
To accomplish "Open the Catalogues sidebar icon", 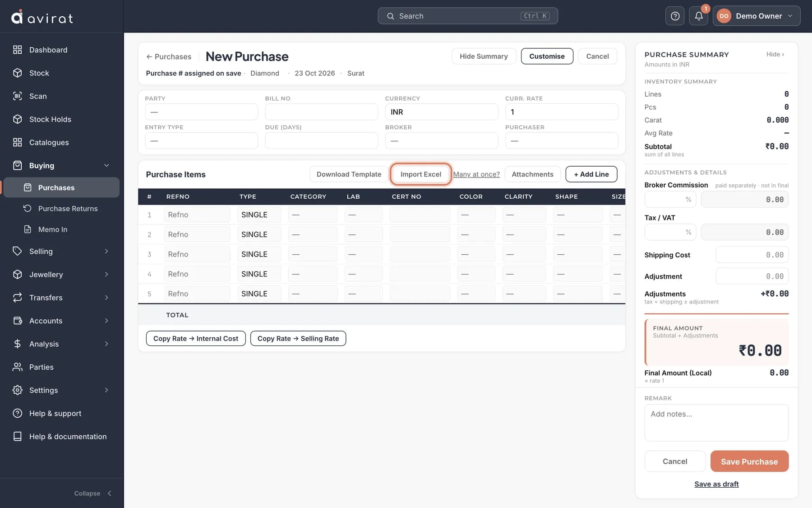I will click(17, 142).
